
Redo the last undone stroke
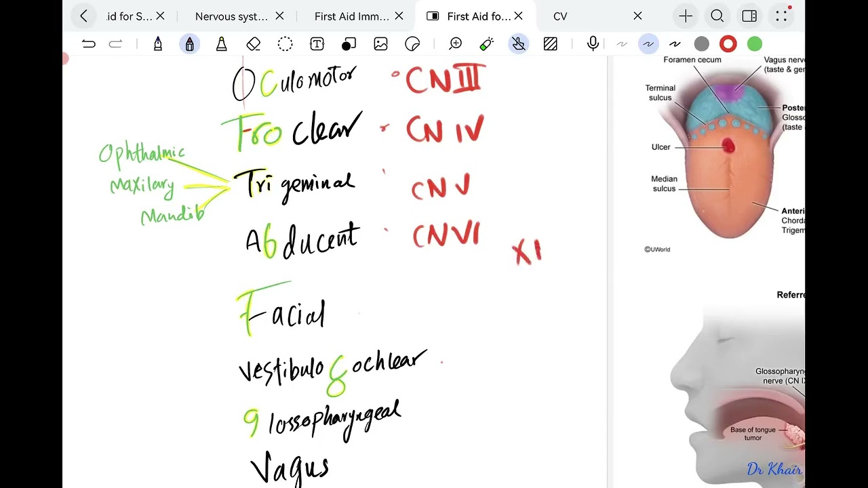(x=115, y=44)
